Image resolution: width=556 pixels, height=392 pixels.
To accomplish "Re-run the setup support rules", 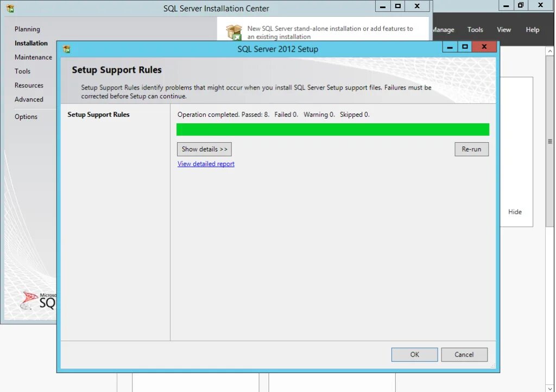I will click(x=471, y=149).
